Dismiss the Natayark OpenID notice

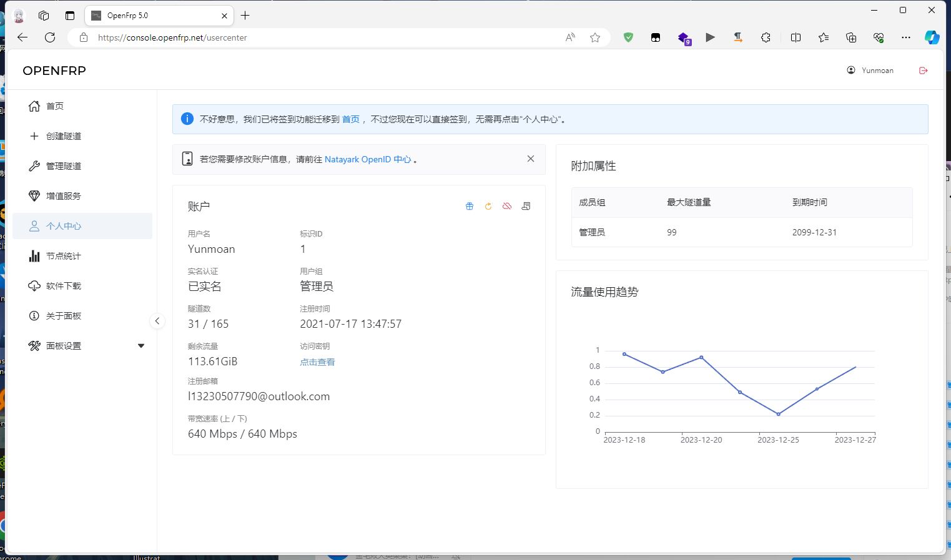click(x=531, y=159)
